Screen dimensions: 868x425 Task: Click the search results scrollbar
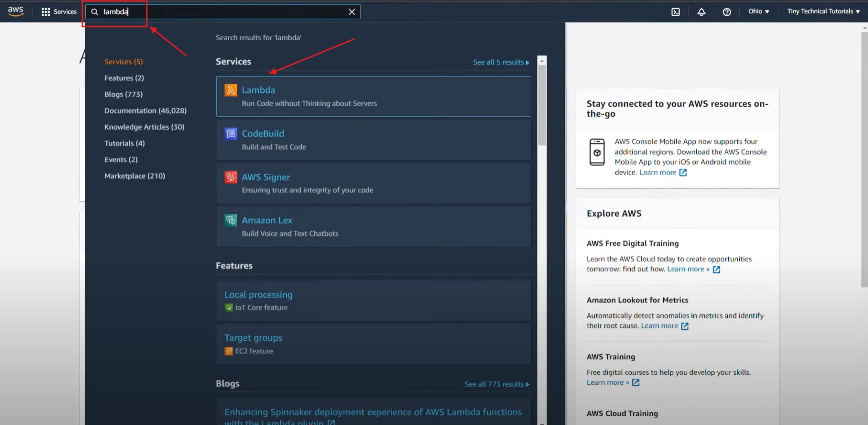click(542, 104)
